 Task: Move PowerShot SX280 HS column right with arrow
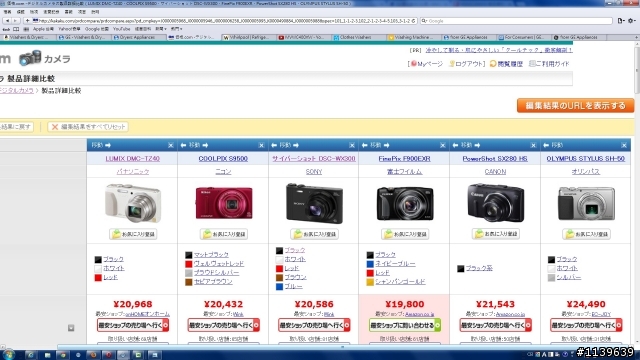477,145
